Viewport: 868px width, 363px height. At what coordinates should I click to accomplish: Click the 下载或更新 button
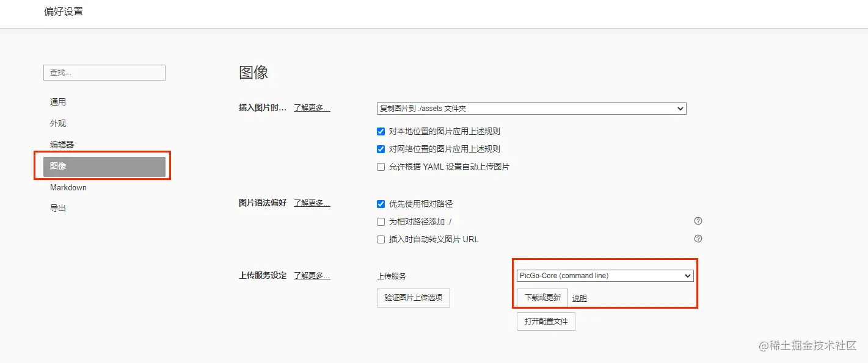[x=542, y=298]
